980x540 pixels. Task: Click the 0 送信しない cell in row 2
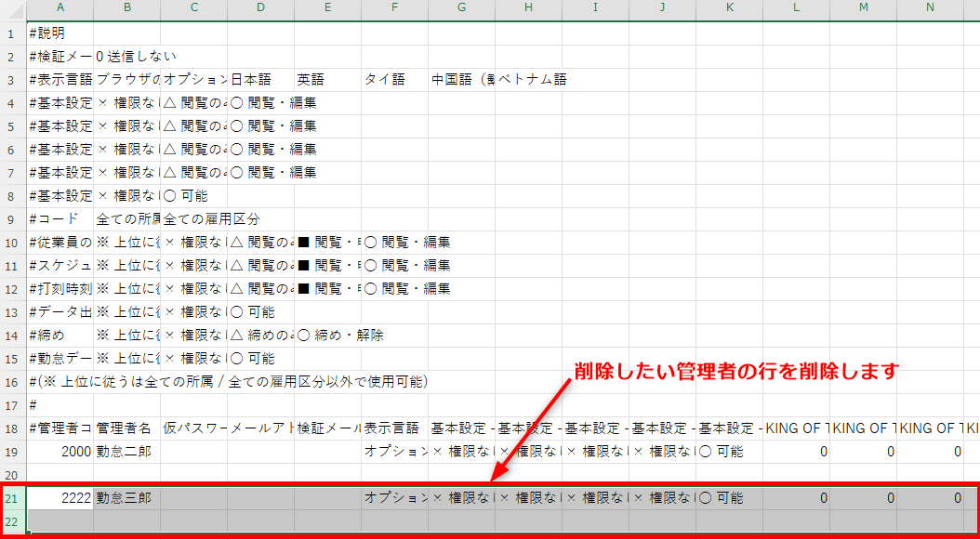[x=126, y=57]
